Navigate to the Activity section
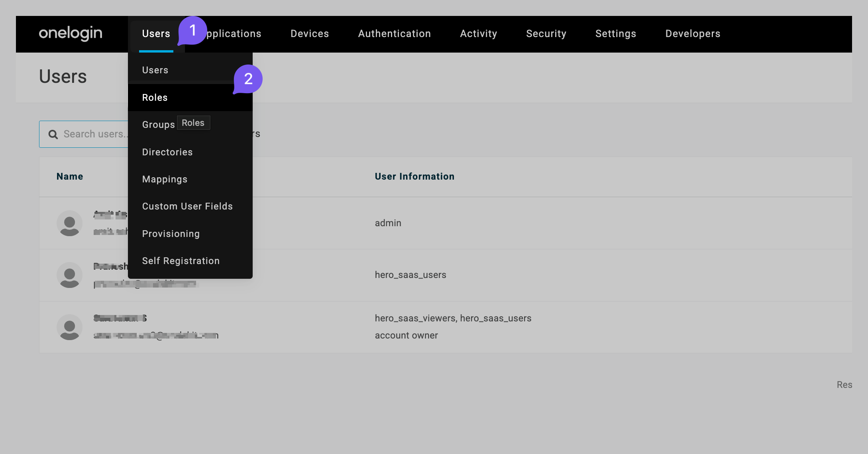Screen dimensions: 868x454 (478, 33)
